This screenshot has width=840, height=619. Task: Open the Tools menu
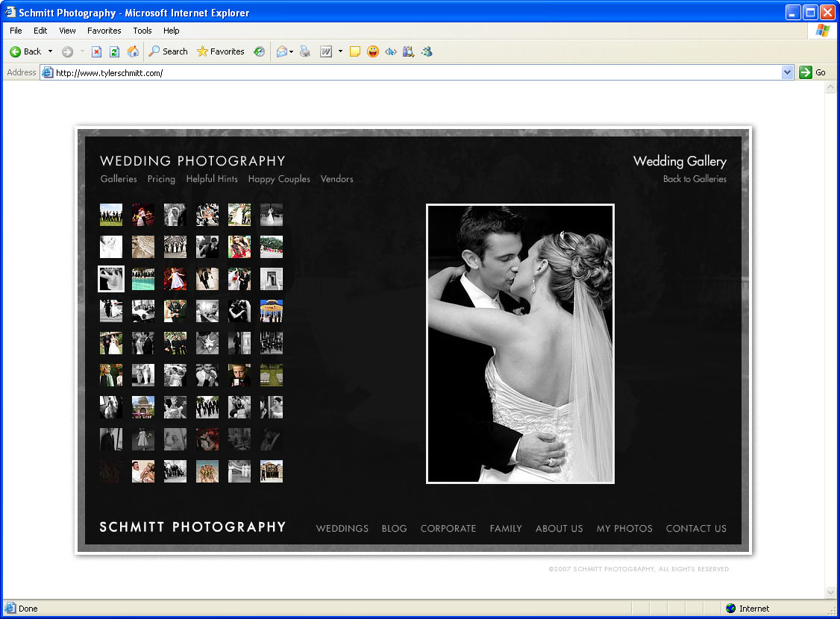pyautogui.click(x=142, y=31)
